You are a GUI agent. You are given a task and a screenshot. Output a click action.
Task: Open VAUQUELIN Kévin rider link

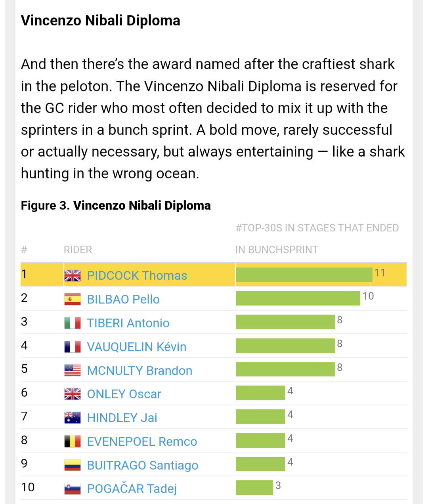136,347
